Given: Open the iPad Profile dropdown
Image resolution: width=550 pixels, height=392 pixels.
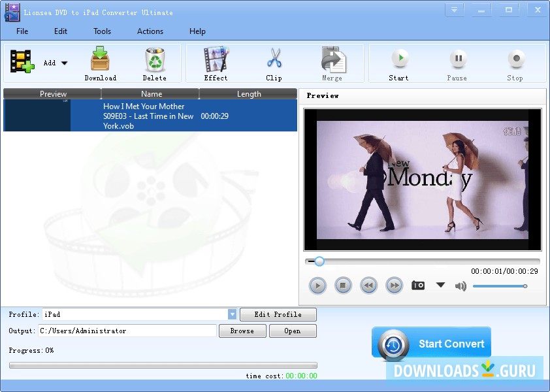Looking at the screenshot, I should tap(233, 314).
